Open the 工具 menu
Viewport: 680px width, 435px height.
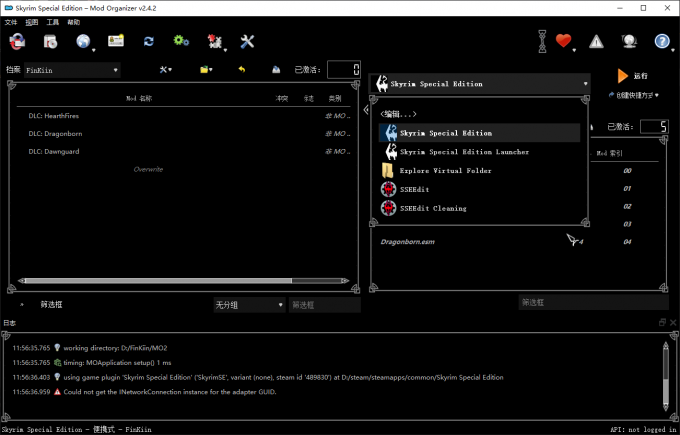[52, 22]
